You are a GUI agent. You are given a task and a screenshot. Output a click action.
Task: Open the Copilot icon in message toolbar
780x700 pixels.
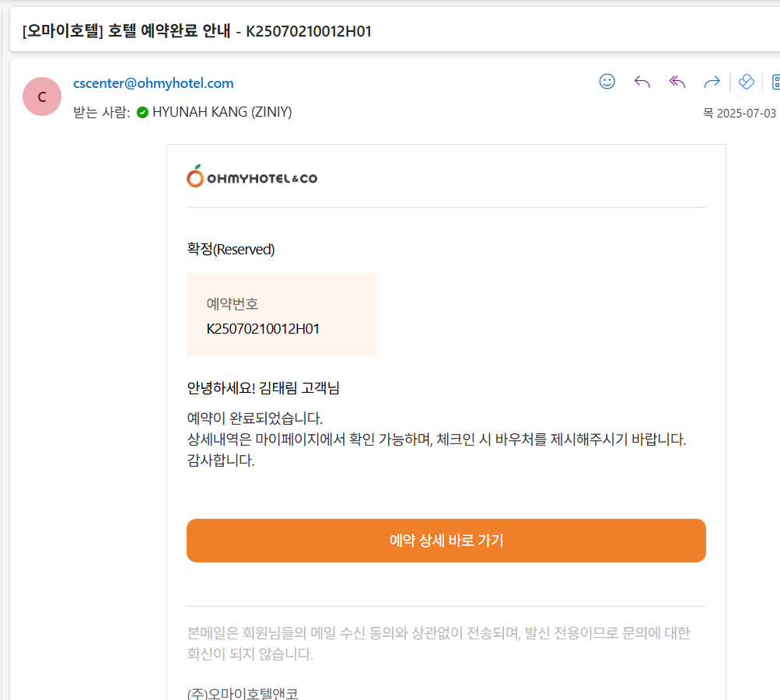(x=747, y=82)
